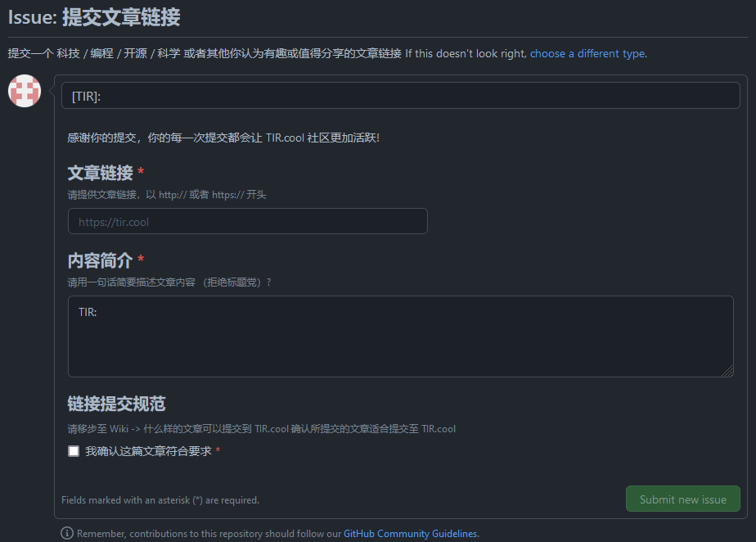Image resolution: width=756 pixels, height=542 pixels.
Task: Click the hint text 请提供文章链接,以 http:// 或者 https:// 开头
Action: pos(167,195)
